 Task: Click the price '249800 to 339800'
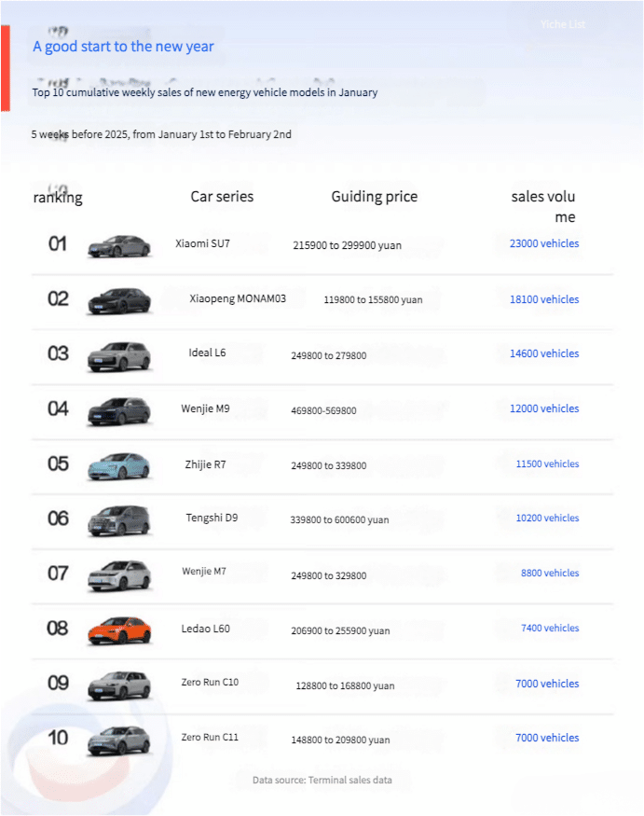329,465
